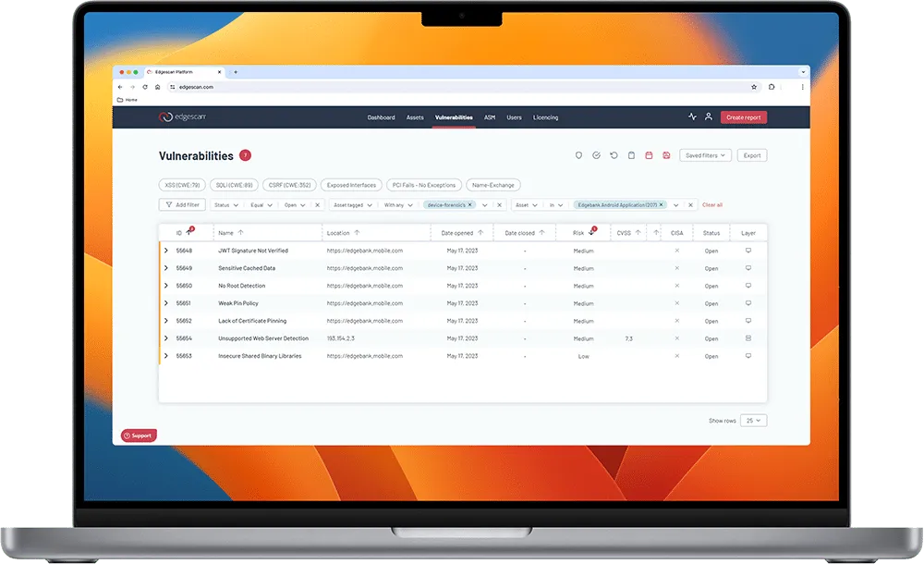The height and width of the screenshot is (564, 924).
Task: Click the circled checkmark toolbar icon
Action: point(596,155)
